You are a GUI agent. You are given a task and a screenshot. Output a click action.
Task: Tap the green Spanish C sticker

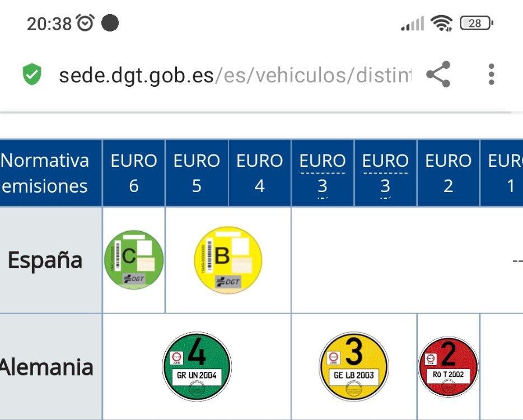pyautogui.click(x=134, y=260)
